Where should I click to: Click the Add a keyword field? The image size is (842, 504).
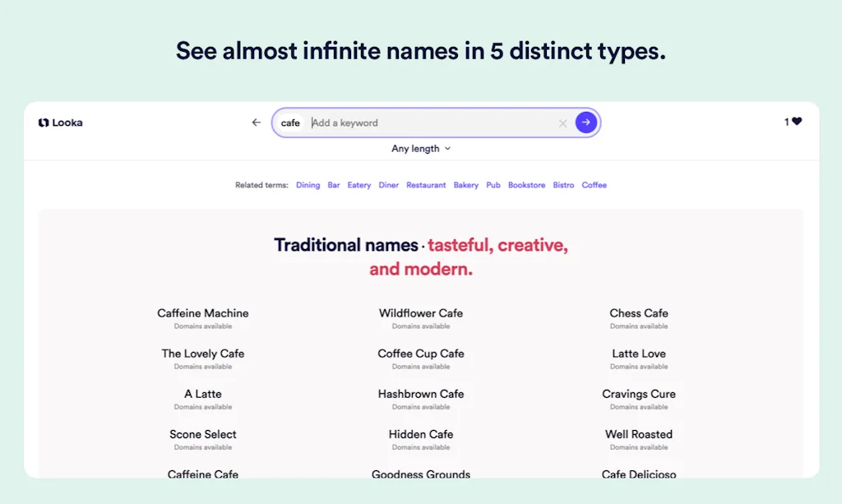428,123
